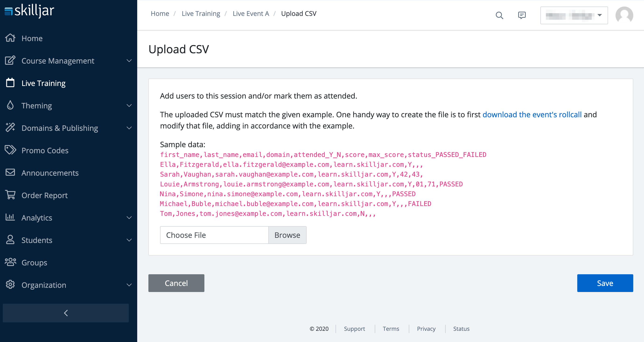Screen dimensions: 644x342
Task: Open Live Event A from breadcrumb
Action: click(x=251, y=13)
